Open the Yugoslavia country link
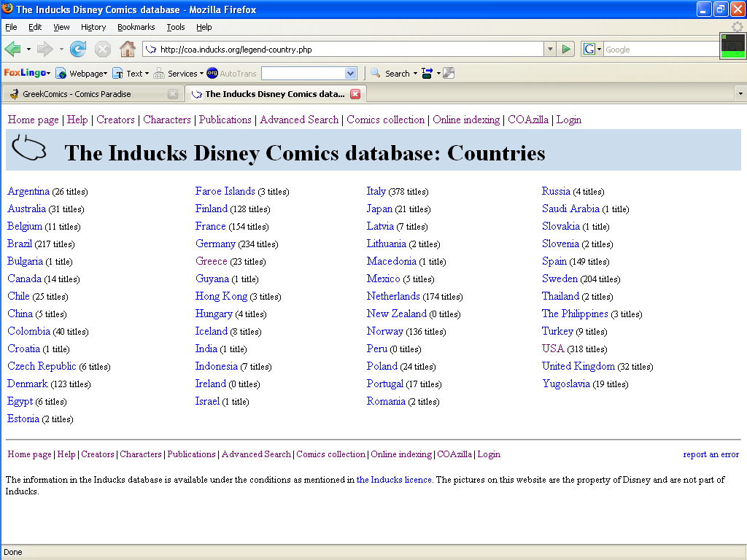 (566, 384)
